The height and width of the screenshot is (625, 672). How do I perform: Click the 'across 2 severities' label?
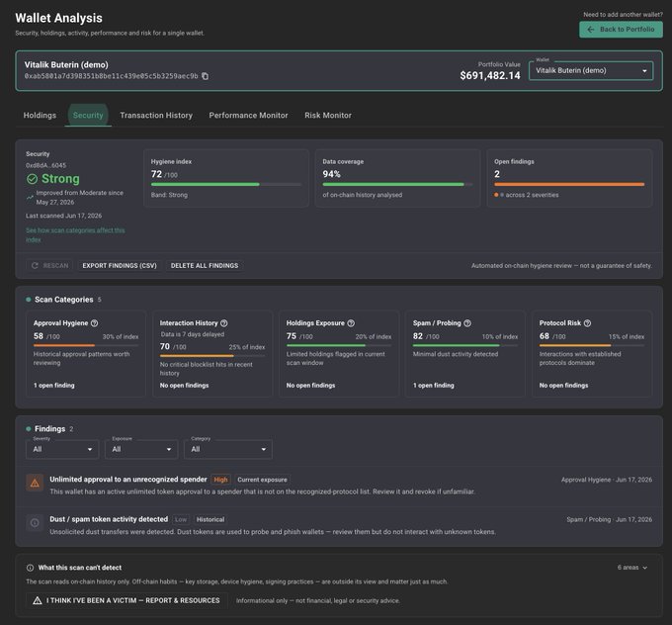tap(532, 195)
